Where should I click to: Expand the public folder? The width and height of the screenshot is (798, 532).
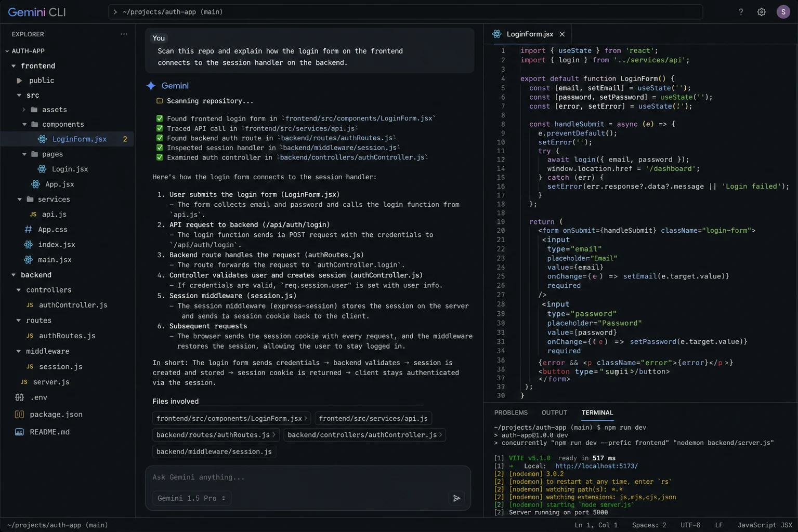[19, 81]
